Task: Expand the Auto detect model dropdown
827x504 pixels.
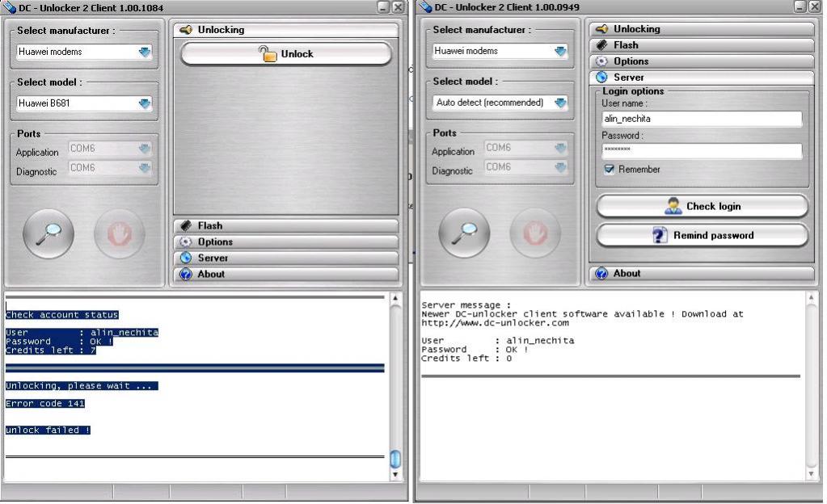Action: click(x=560, y=103)
